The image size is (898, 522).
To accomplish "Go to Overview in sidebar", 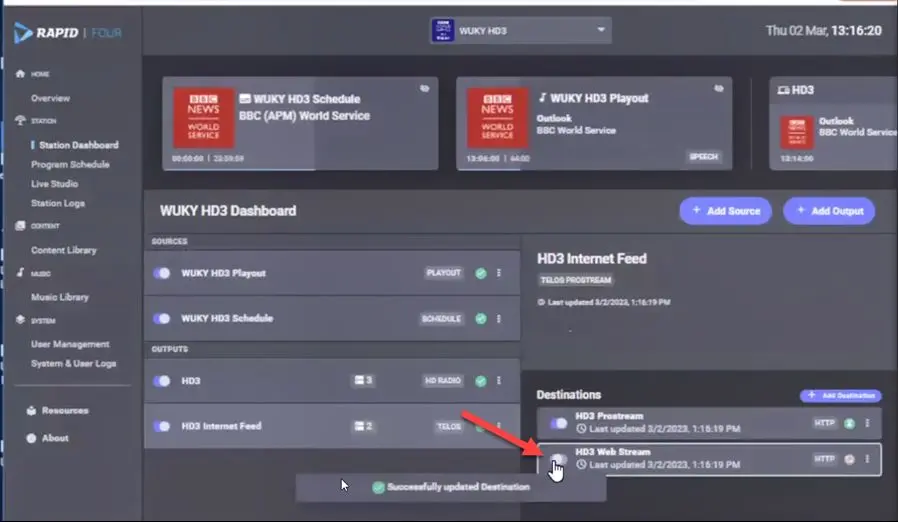I will coord(50,98).
